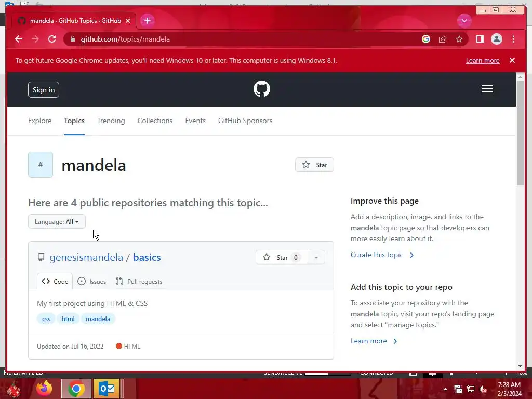Expand the Language: All filter dropdown
This screenshot has width=532, height=399.
pyautogui.click(x=57, y=221)
